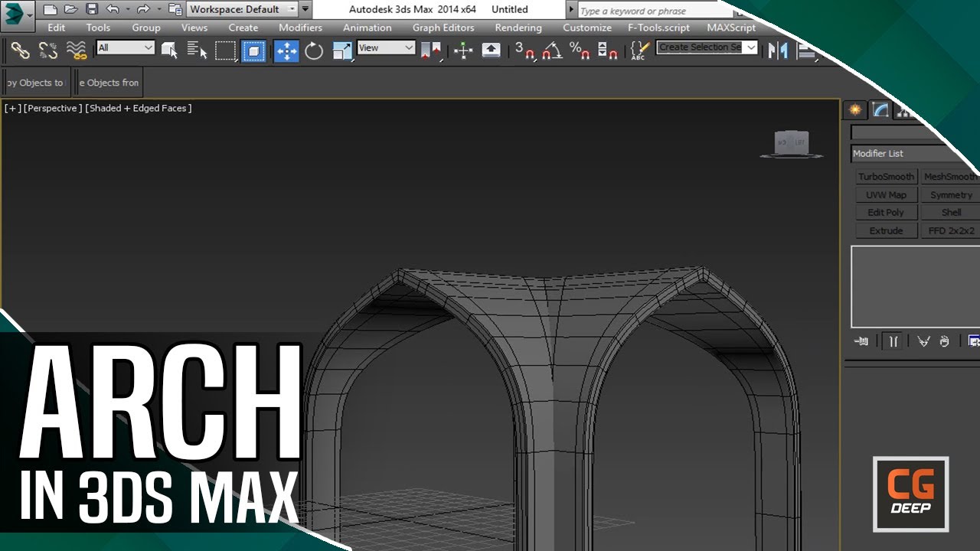Redo the last action
The height and width of the screenshot is (551, 980).
point(142,10)
